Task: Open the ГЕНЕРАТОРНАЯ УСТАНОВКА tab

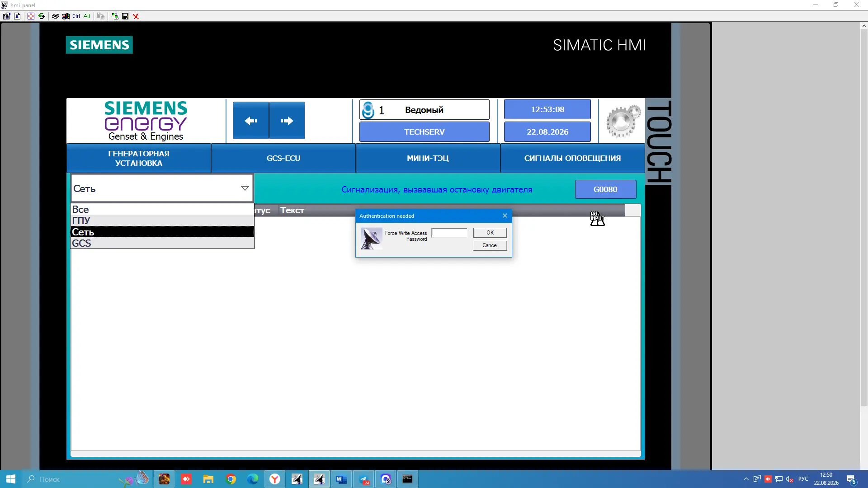Action: [139, 159]
